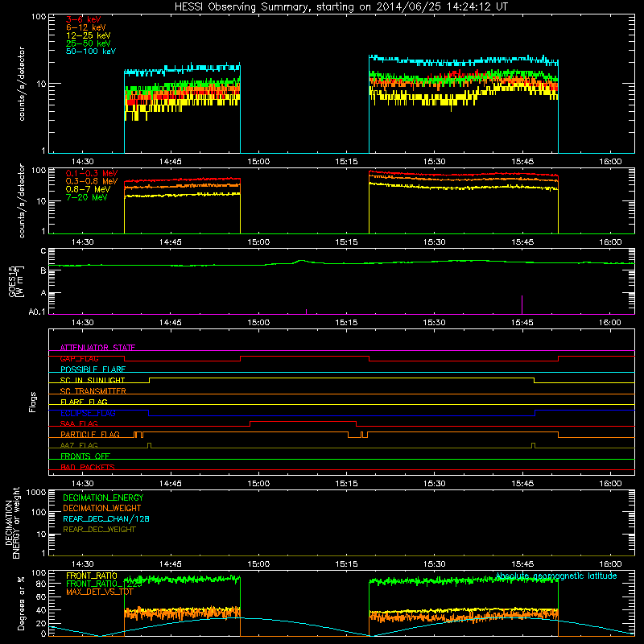Select the 6-12 keV legend label

86,27
